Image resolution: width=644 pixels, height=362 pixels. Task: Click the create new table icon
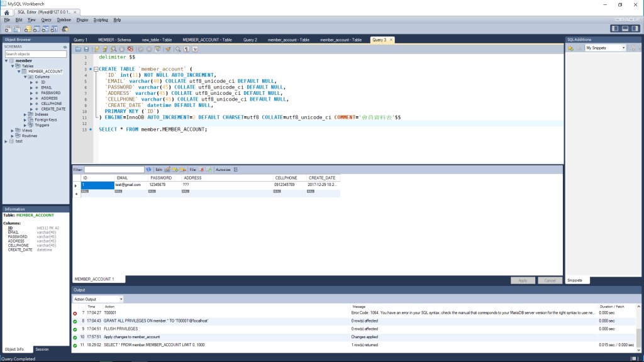[36, 29]
